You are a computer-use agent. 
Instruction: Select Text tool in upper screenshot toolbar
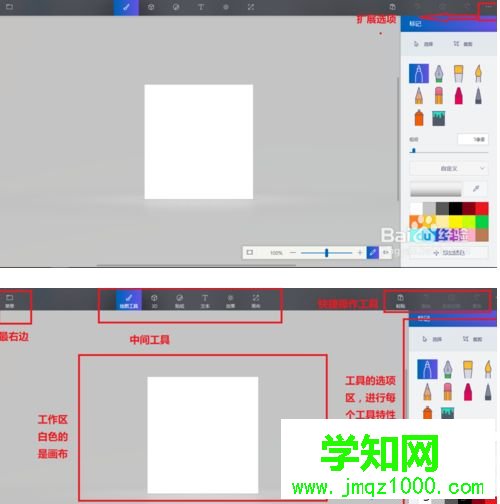201,7
